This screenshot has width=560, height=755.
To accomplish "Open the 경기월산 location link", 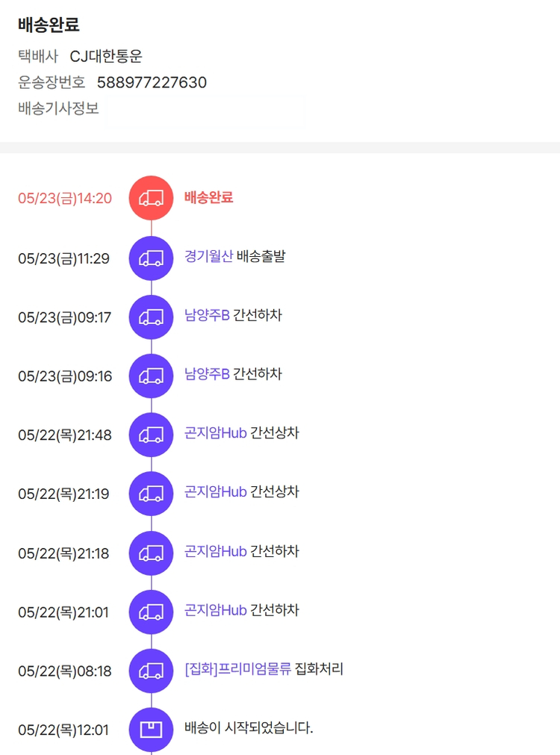I will tap(208, 257).
